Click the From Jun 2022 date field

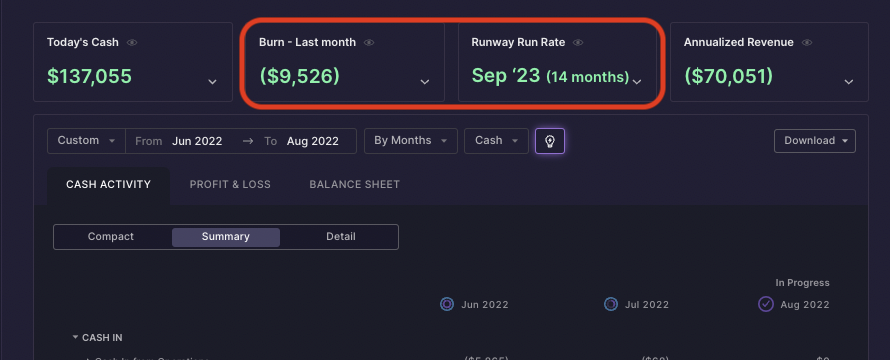(179, 141)
